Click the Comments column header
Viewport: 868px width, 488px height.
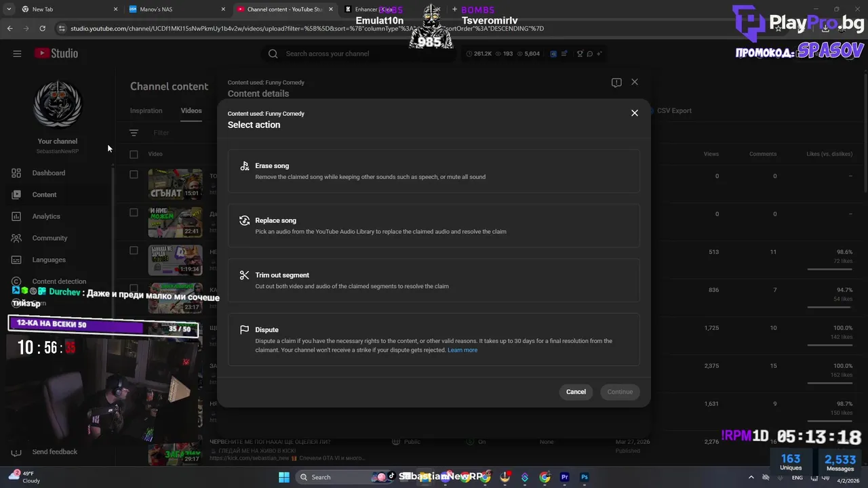coord(763,154)
